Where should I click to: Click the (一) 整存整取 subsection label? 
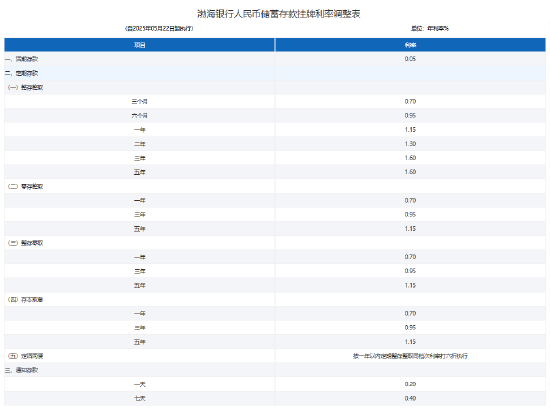click(x=25, y=87)
